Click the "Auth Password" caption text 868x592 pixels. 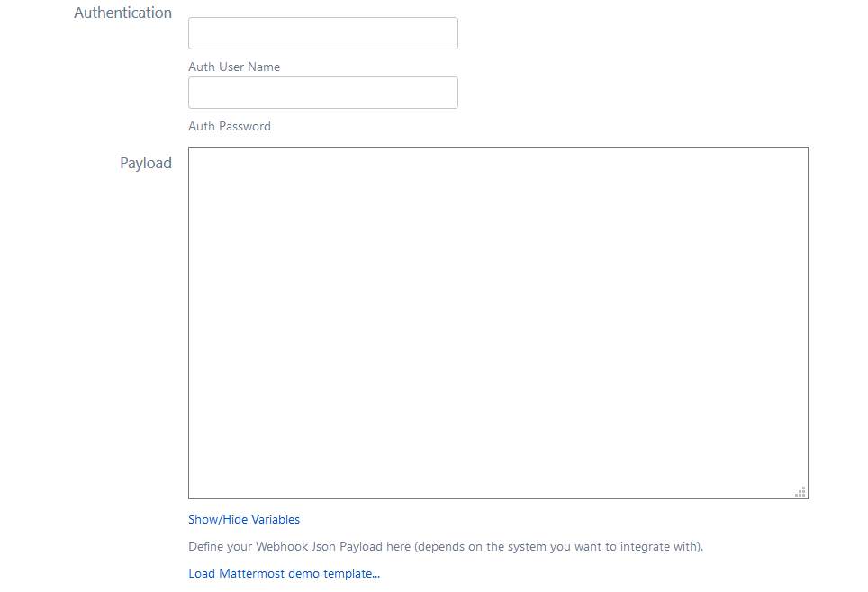[x=230, y=126]
